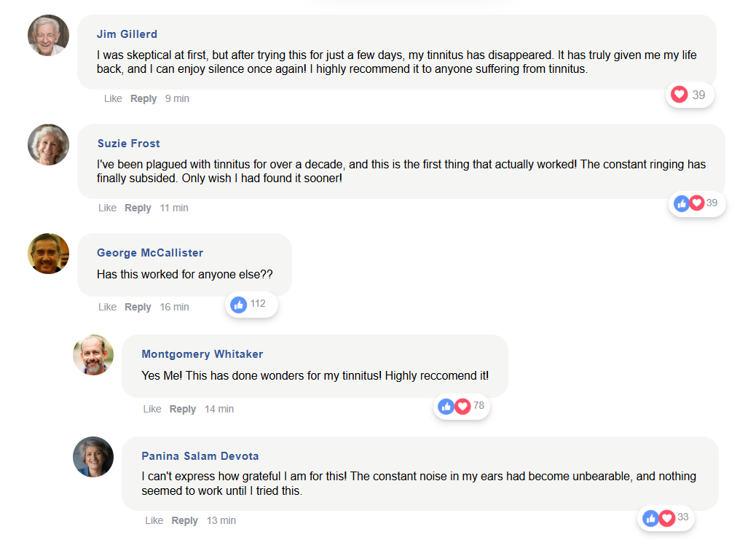This screenshot has width=756, height=540.
Task: Click heart reaction icon on Suzie Frost's comment
Action: (696, 203)
